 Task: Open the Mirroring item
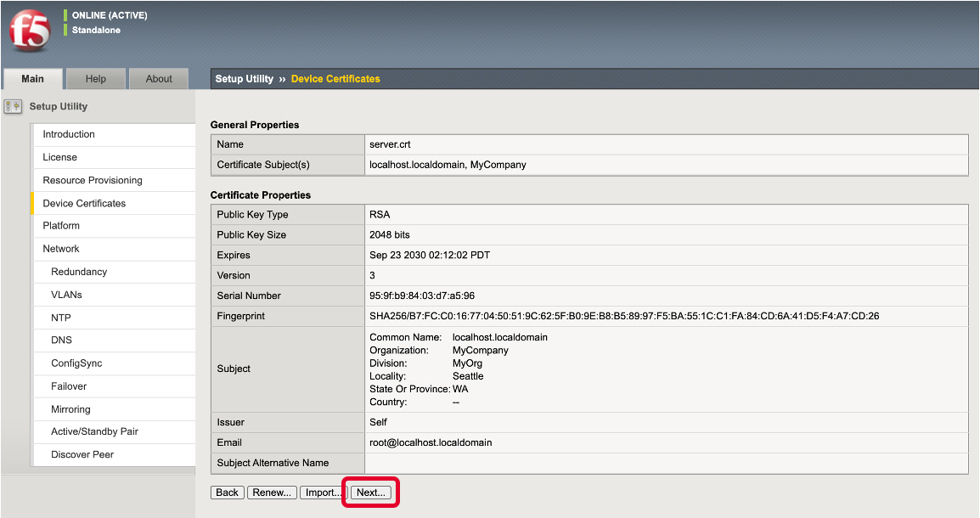tap(113, 409)
